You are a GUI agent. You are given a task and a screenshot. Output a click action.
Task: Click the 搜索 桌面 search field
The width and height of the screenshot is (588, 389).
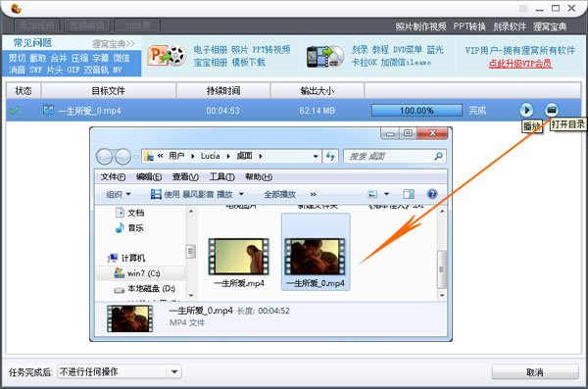[395, 156]
